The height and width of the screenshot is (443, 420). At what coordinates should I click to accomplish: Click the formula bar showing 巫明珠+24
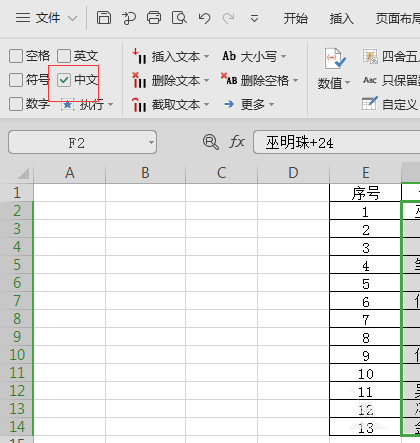click(x=337, y=142)
